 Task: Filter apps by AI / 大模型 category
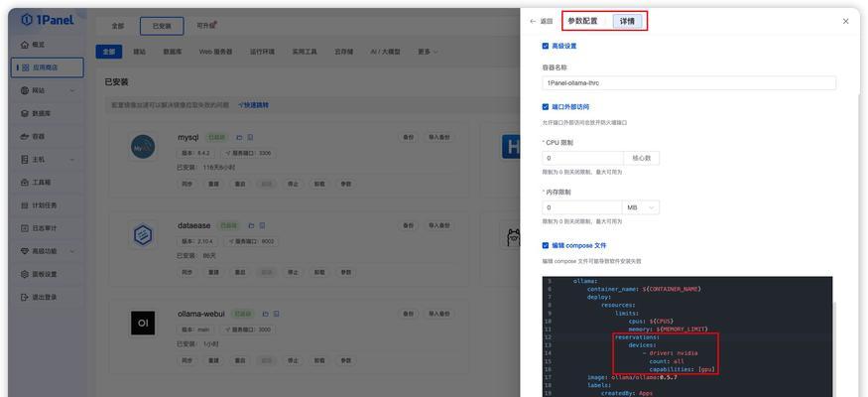(x=385, y=52)
